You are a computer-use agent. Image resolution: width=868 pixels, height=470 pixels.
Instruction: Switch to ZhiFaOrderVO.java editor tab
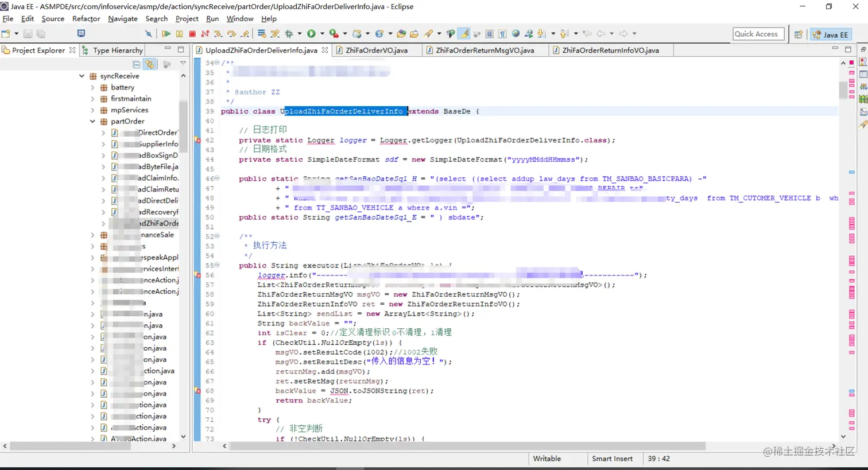pos(377,51)
